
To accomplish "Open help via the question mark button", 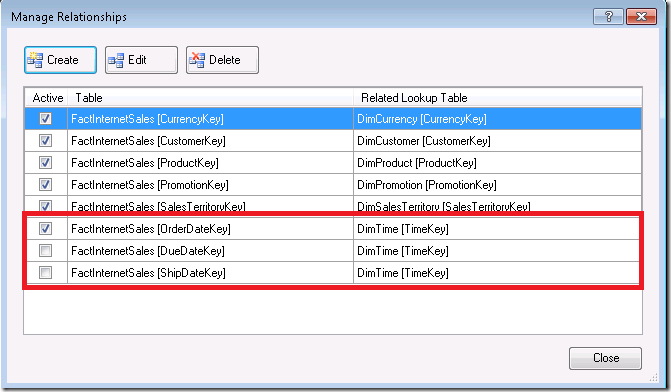I will pyautogui.click(x=608, y=17).
